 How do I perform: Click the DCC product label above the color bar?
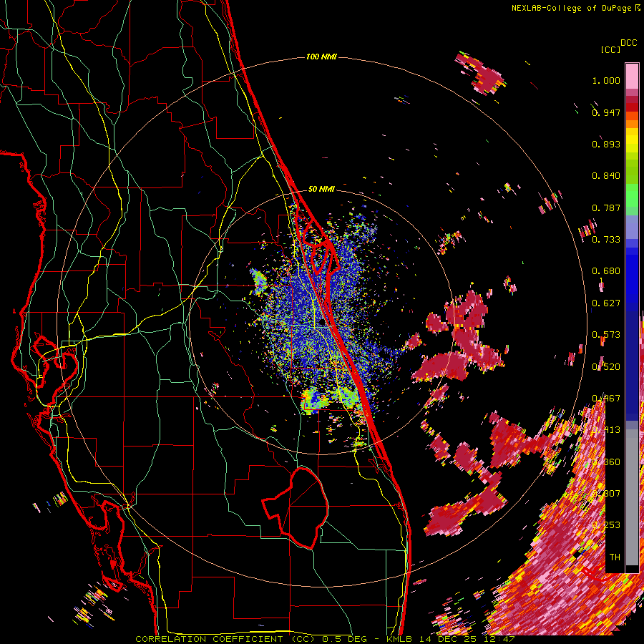pyautogui.click(x=628, y=43)
